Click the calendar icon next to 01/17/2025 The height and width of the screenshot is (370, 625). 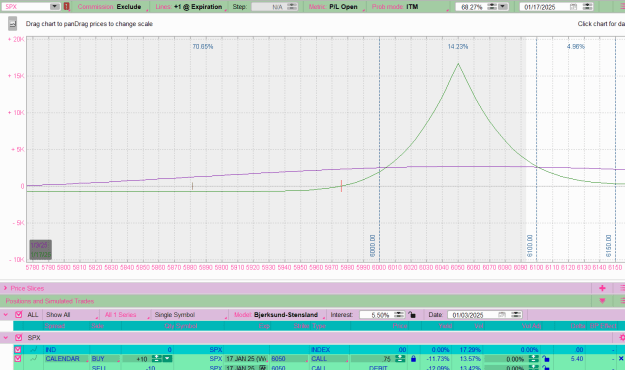[x=573, y=7]
